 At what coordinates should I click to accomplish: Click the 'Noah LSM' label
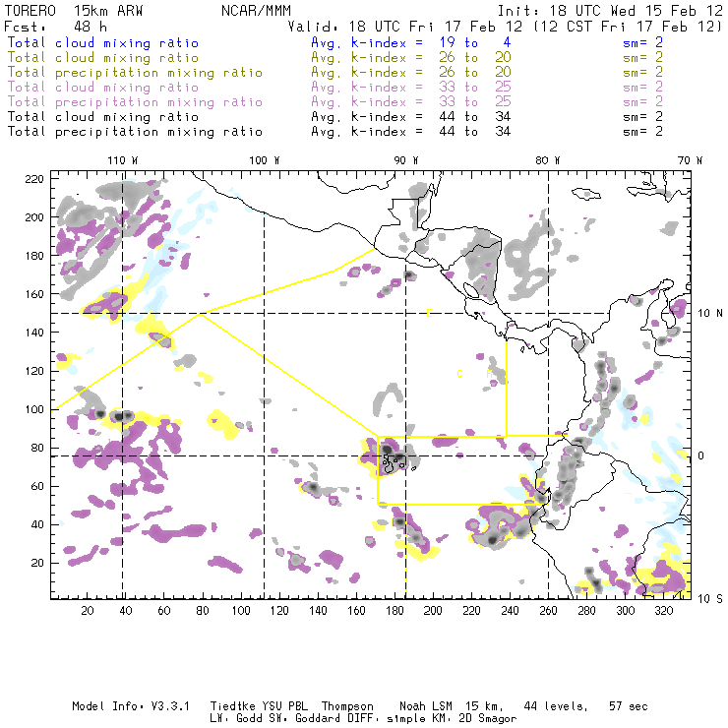coord(426,706)
